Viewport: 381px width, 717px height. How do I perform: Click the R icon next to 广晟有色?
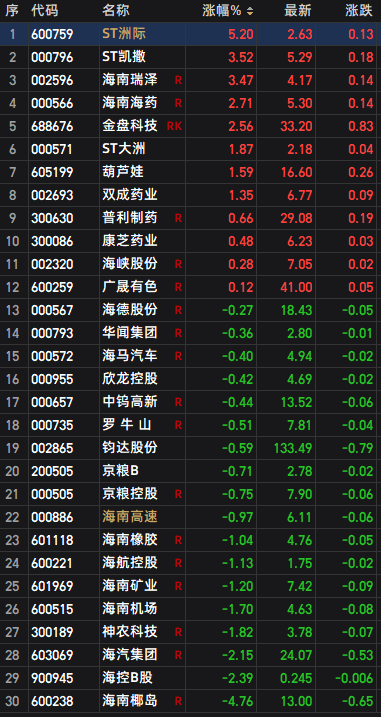(178, 287)
